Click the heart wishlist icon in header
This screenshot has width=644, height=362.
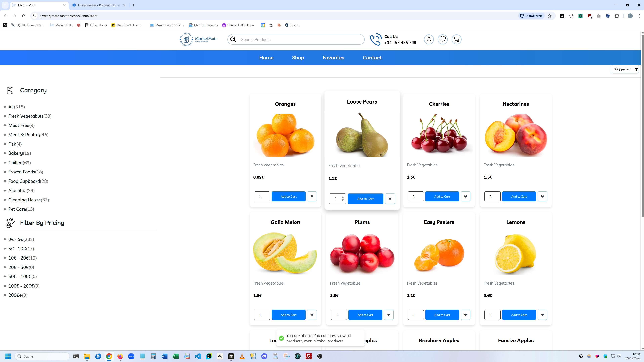pos(442,39)
